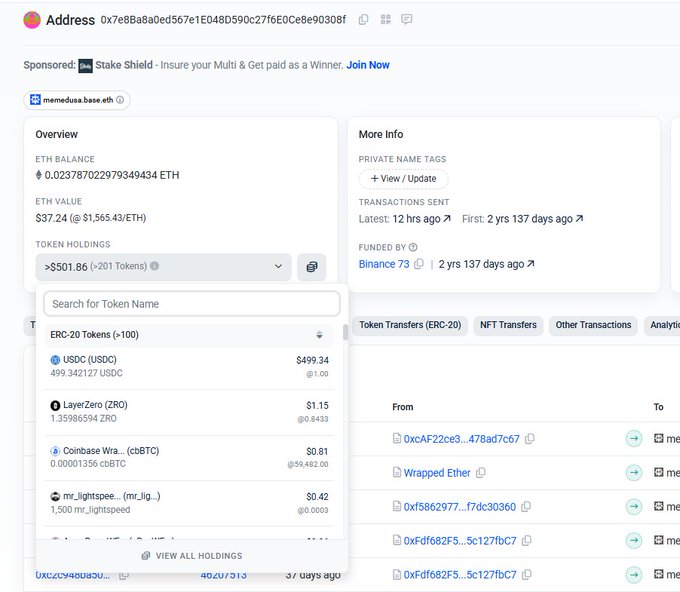Open the latest sent transaction arrow

(x=447, y=219)
